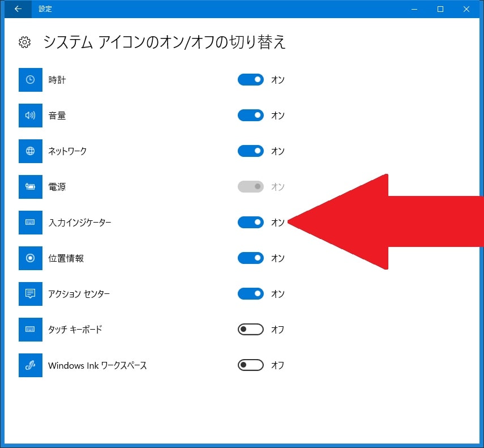Turn off the 位置情報 toggle

[x=251, y=258]
